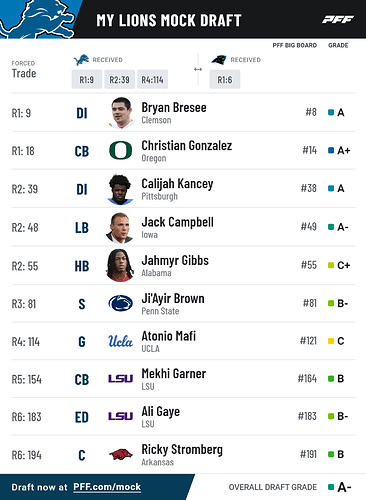Select the R1:6 pick chip
This screenshot has width=366, height=500.
pos(225,79)
